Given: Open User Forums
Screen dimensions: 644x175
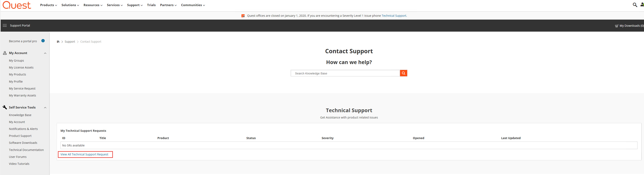Looking at the screenshot, I should point(18,157).
